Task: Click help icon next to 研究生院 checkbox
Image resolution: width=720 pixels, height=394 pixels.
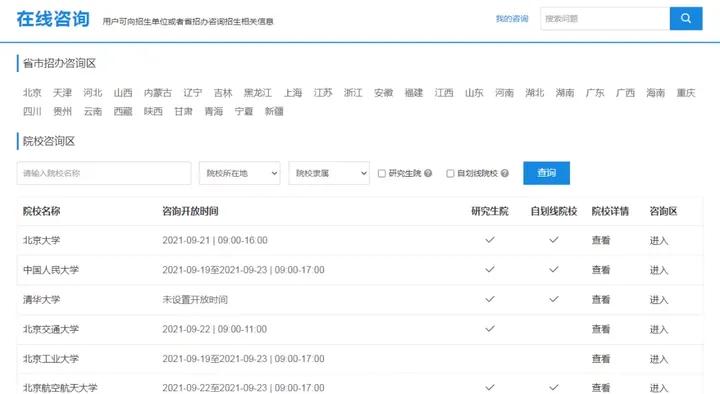Action: [x=428, y=173]
